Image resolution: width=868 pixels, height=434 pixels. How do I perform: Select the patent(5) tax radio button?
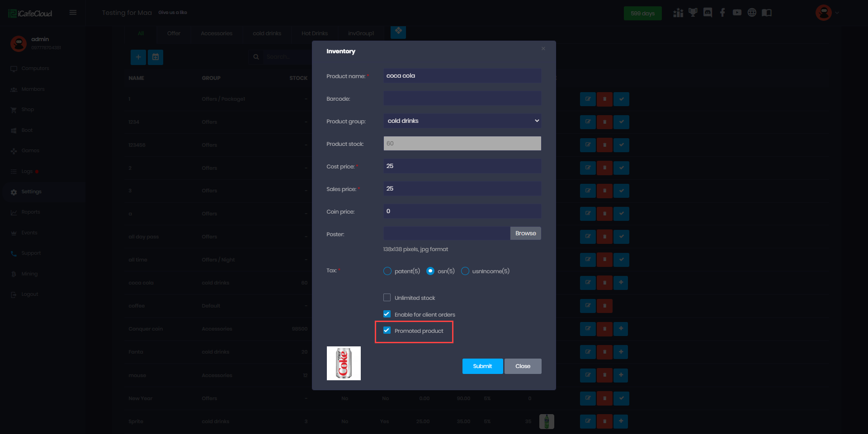click(x=387, y=271)
